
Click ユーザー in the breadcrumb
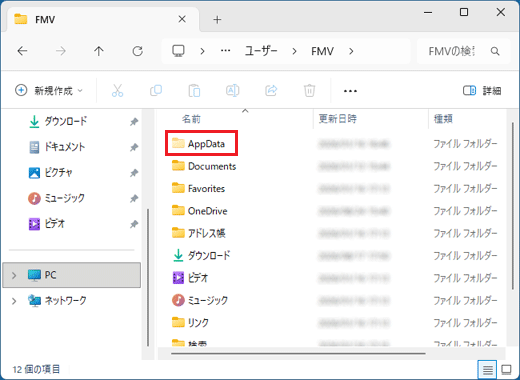[x=261, y=51]
